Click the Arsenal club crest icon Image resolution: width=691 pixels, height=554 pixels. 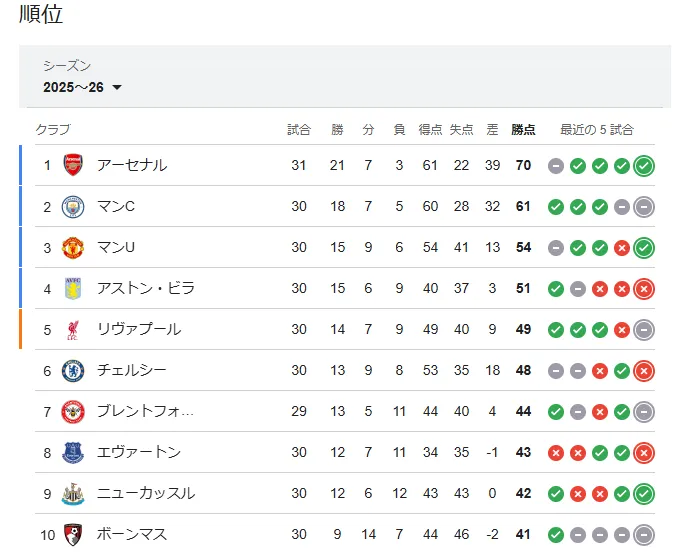[x=73, y=165]
